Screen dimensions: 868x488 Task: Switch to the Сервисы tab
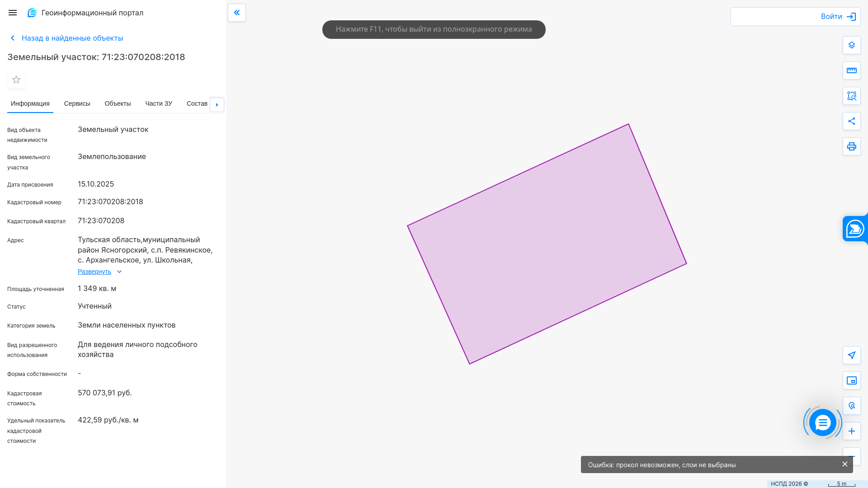[77, 103]
